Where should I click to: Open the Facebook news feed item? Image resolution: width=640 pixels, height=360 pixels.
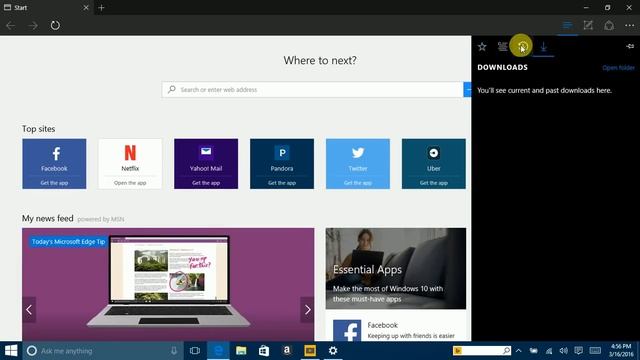(396, 330)
